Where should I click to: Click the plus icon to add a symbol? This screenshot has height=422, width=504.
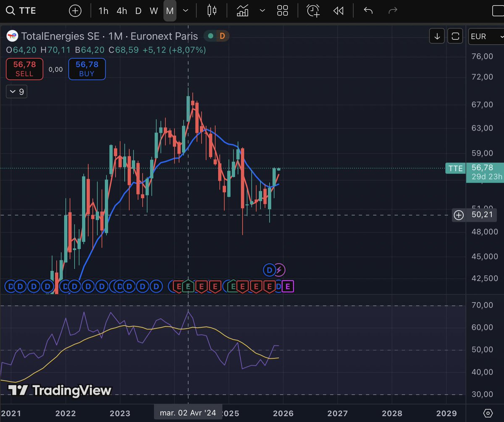pyautogui.click(x=75, y=11)
